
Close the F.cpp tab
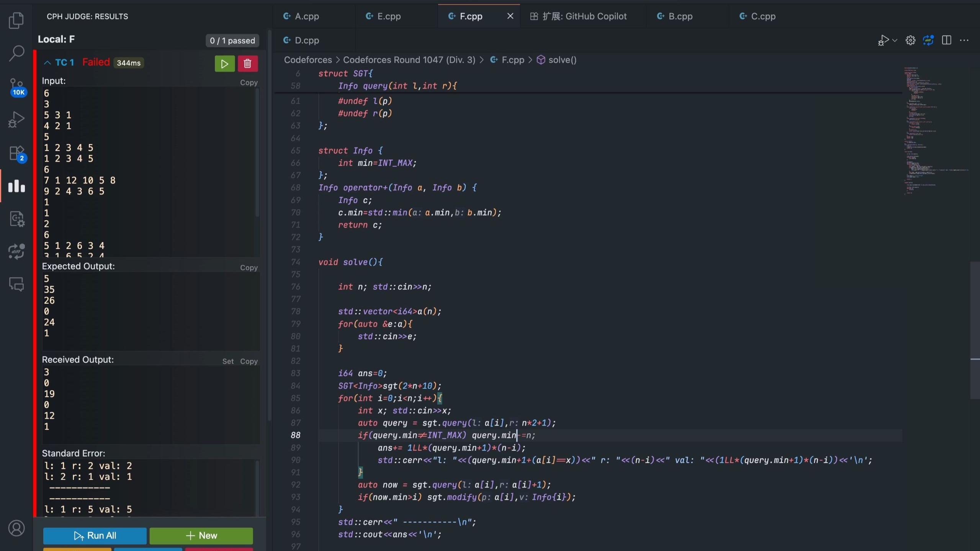click(x=510, y=16)
